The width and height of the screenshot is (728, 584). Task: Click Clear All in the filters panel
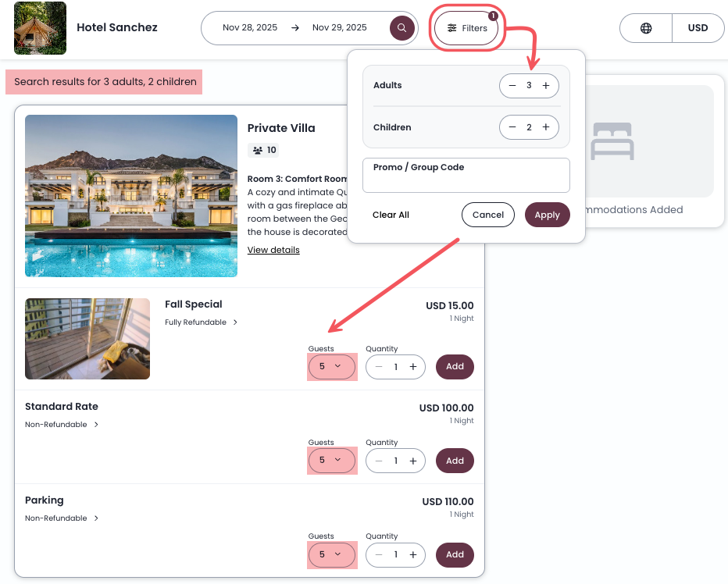pos(391,214)
